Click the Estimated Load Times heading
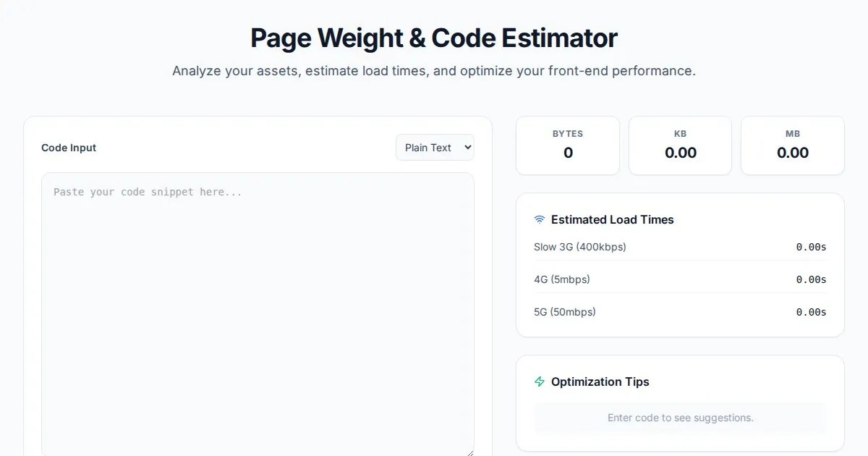Screen dimensions: 868x456 point(612,219)
